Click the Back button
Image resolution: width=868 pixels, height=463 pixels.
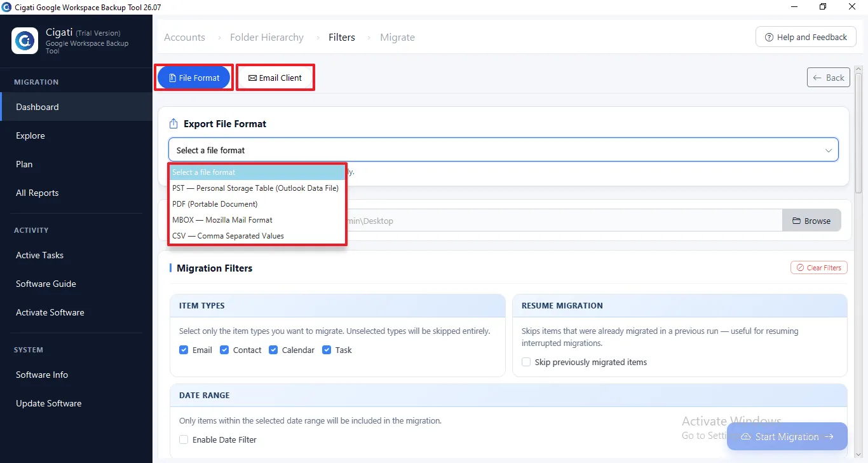click(x=829, y=78)
